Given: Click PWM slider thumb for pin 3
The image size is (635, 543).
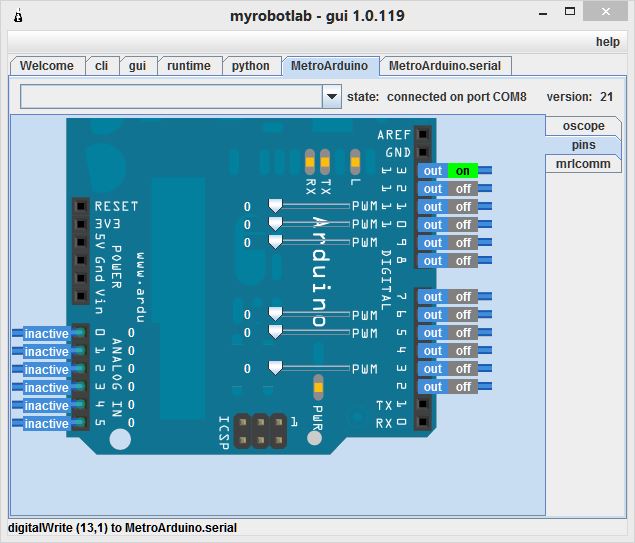Looking at the screenshot, I should tap(275, 368).
